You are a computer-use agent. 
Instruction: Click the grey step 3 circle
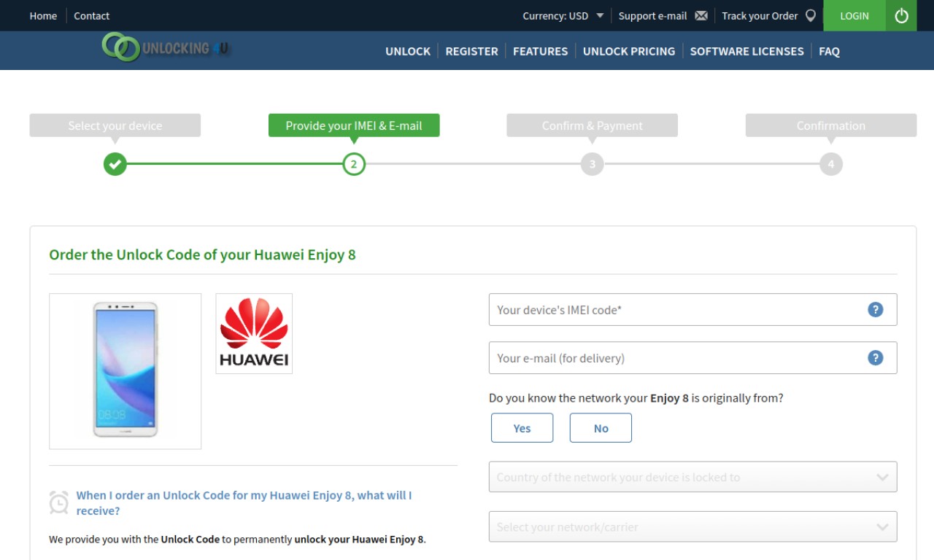[593, 164]
